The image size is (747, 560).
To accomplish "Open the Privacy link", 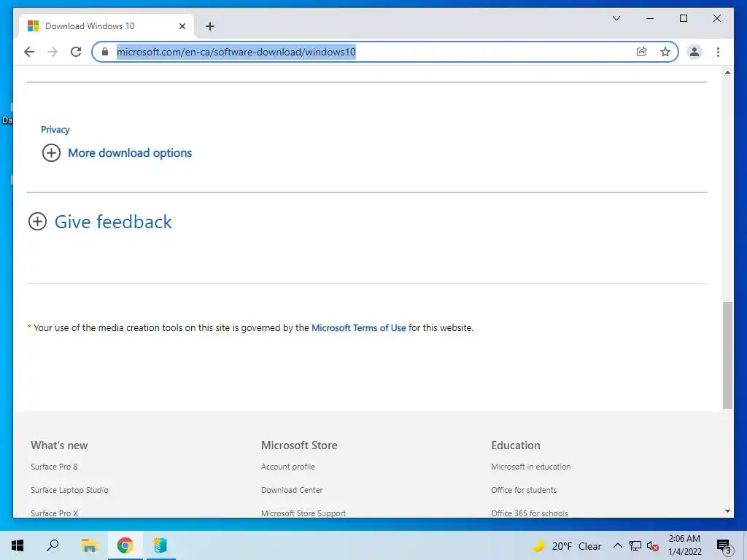I will coord(55,130).
